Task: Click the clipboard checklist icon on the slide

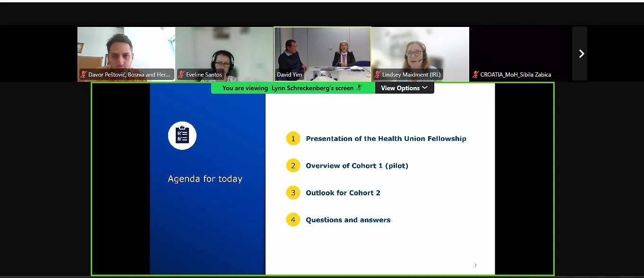Action: point(182,136)
